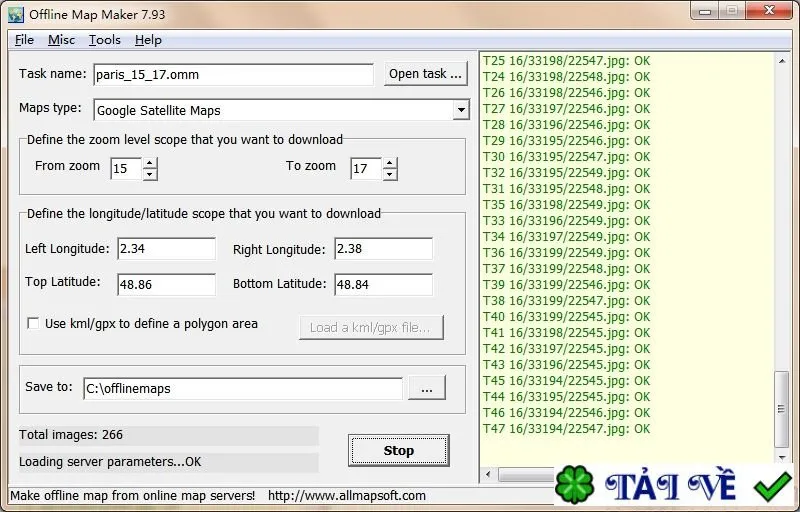
Task: Select log line T35 16/33198/22549.jpg
Action: (x=566, y=204)
